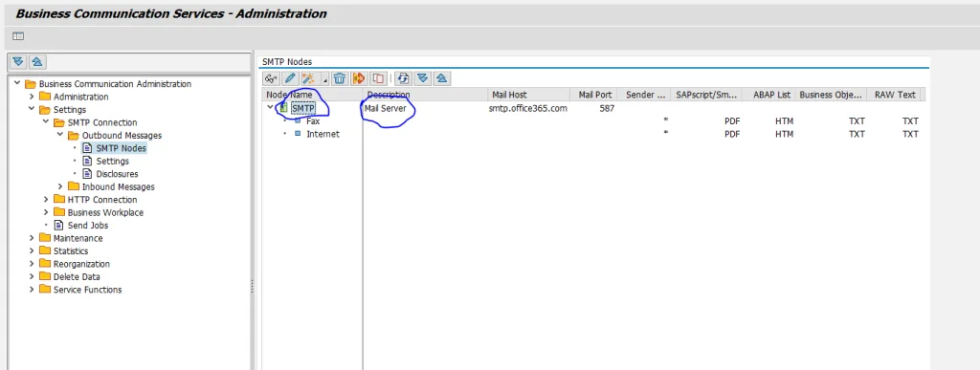Collapse the Settings folder

click(32, 109)
